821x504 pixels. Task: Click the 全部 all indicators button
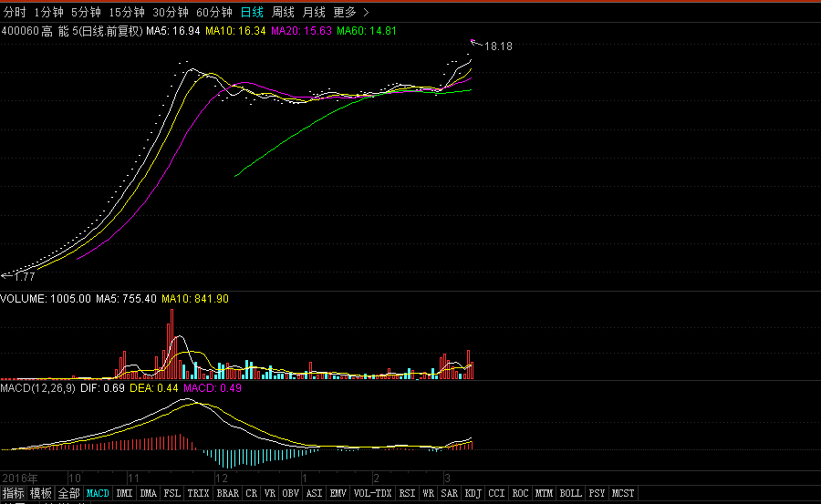[x=68, y=493]
